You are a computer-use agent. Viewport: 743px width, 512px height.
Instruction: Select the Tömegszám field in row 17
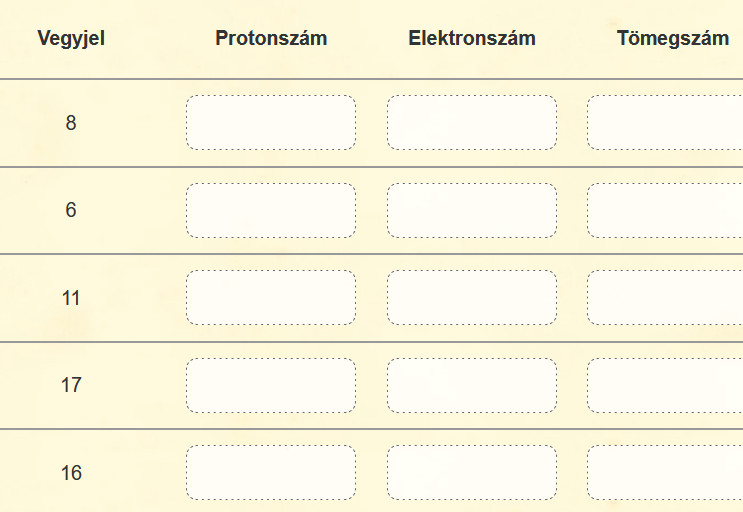coord(665,385)
